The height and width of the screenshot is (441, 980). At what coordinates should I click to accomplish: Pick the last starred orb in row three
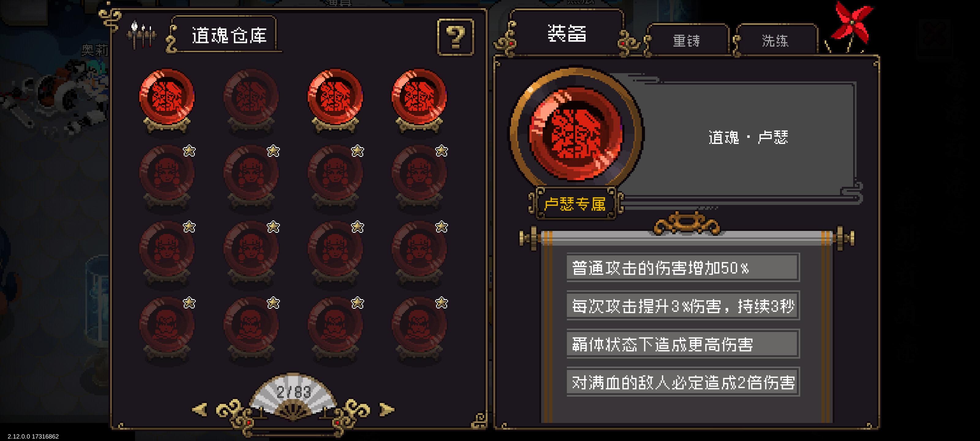tap(419, 252)
